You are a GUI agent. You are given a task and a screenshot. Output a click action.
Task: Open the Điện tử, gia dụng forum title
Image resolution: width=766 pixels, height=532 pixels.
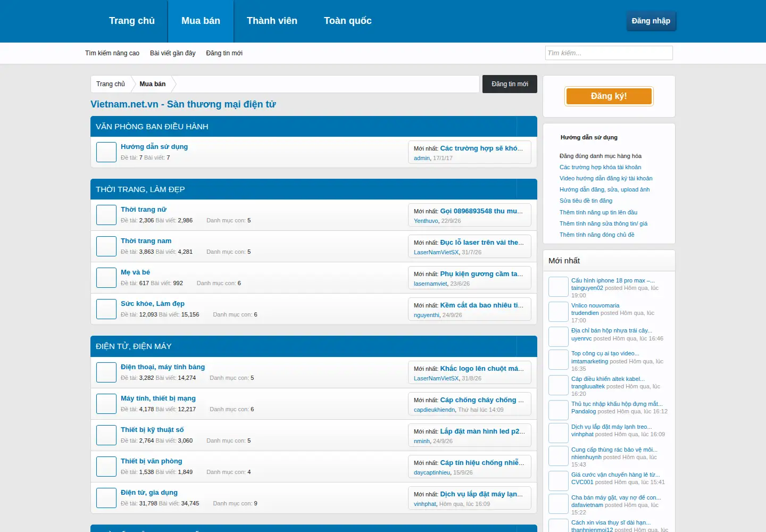point(149,493)
